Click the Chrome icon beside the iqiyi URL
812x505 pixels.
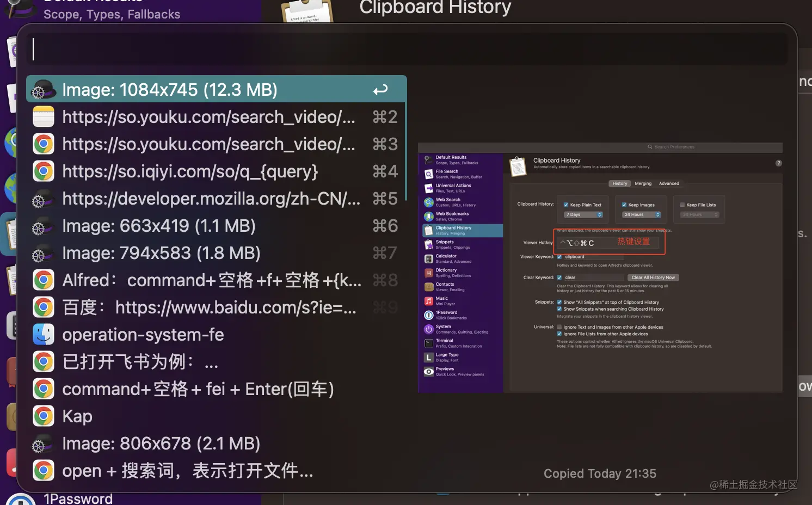[x=44, y=171]
